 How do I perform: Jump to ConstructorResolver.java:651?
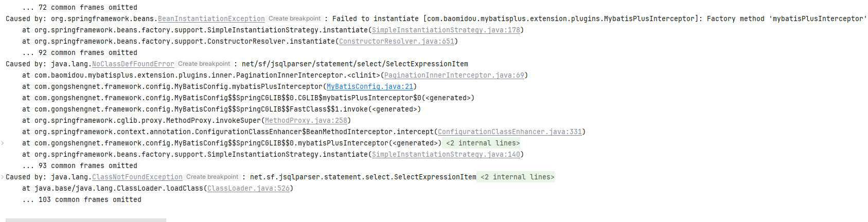[396, 42]
